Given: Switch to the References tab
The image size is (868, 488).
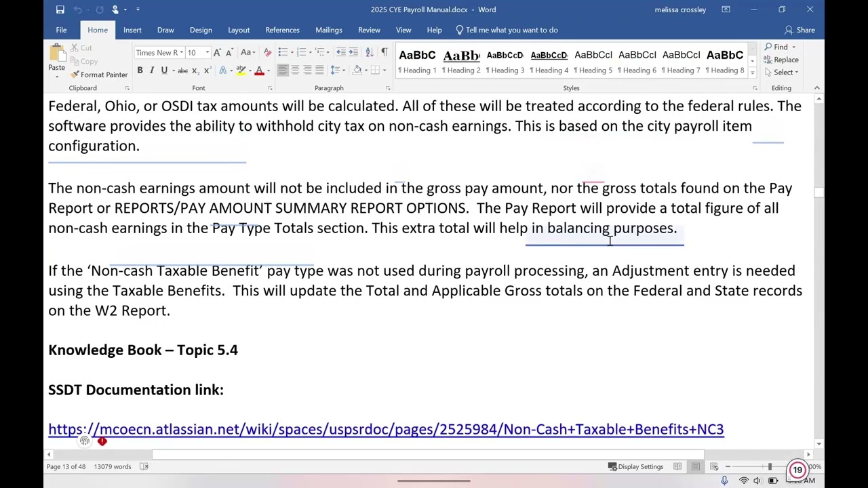Looking at the screenshot, I should [282, 30].
